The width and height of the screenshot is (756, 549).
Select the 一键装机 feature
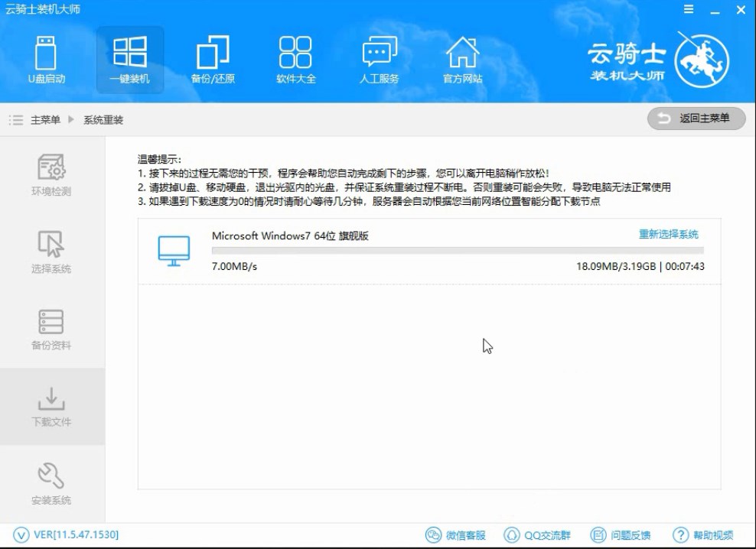pos(130,60)
